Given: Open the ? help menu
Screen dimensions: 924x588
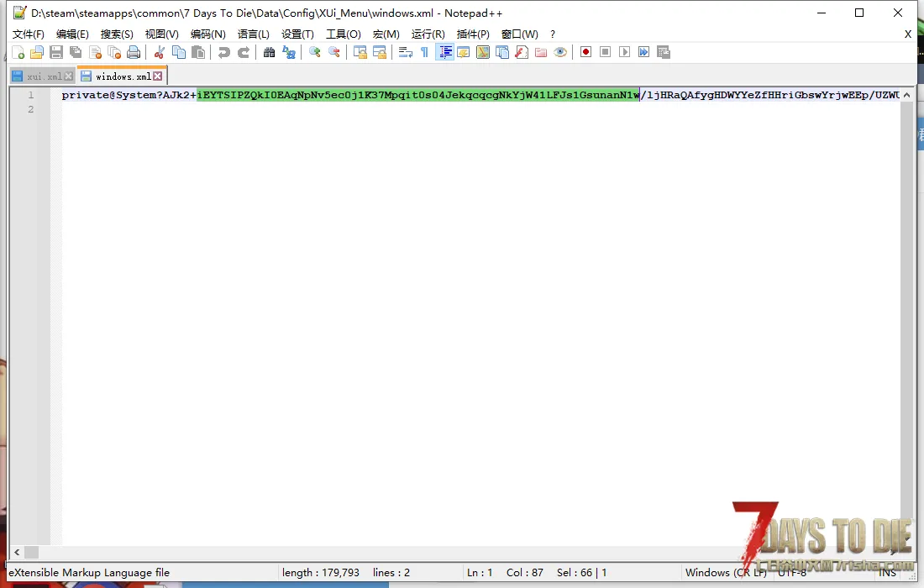Looking at the screenshot, I should click(x=553, y=34).
